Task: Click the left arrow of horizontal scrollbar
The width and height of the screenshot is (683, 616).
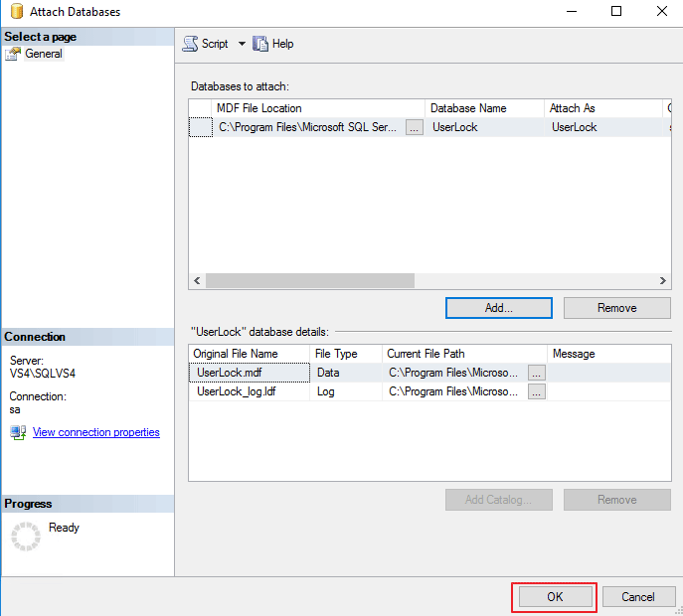Action: click(197, 281)
